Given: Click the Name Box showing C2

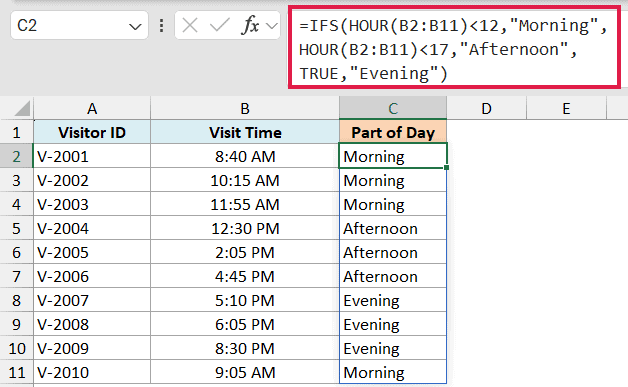Looking at the screenshot, I should pos(79,26).
